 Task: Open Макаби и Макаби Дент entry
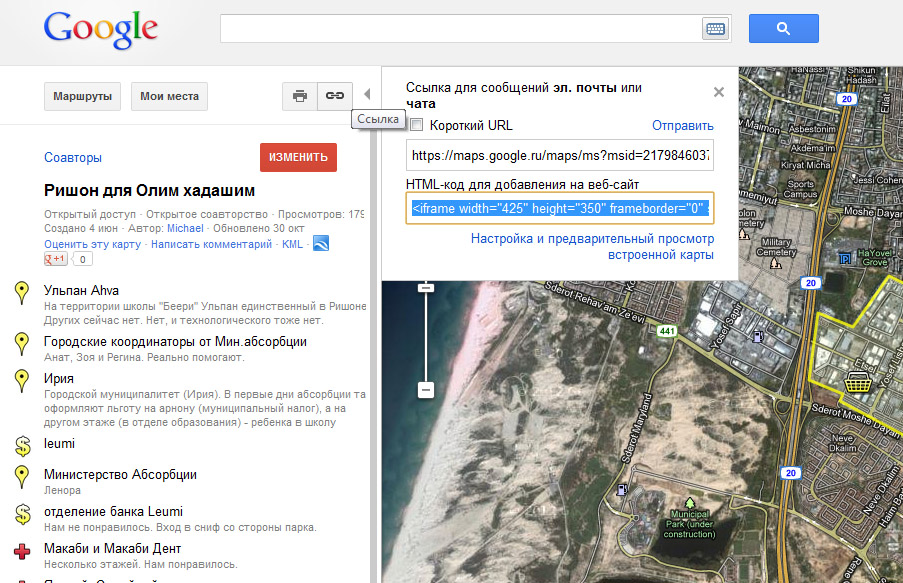tap(112, 548)
